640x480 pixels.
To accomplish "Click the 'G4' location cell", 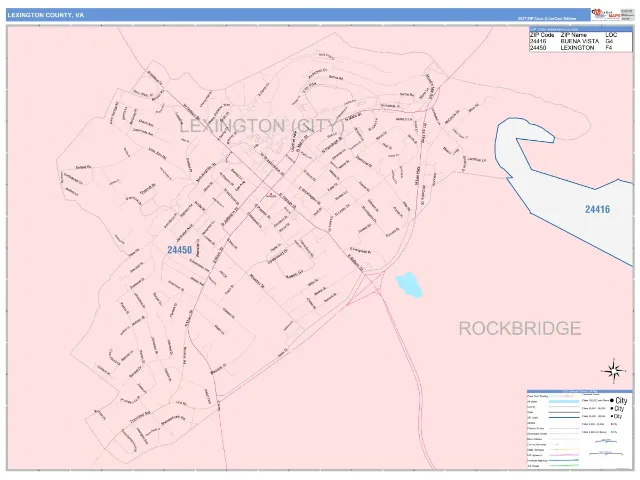I will coord(609,41).
